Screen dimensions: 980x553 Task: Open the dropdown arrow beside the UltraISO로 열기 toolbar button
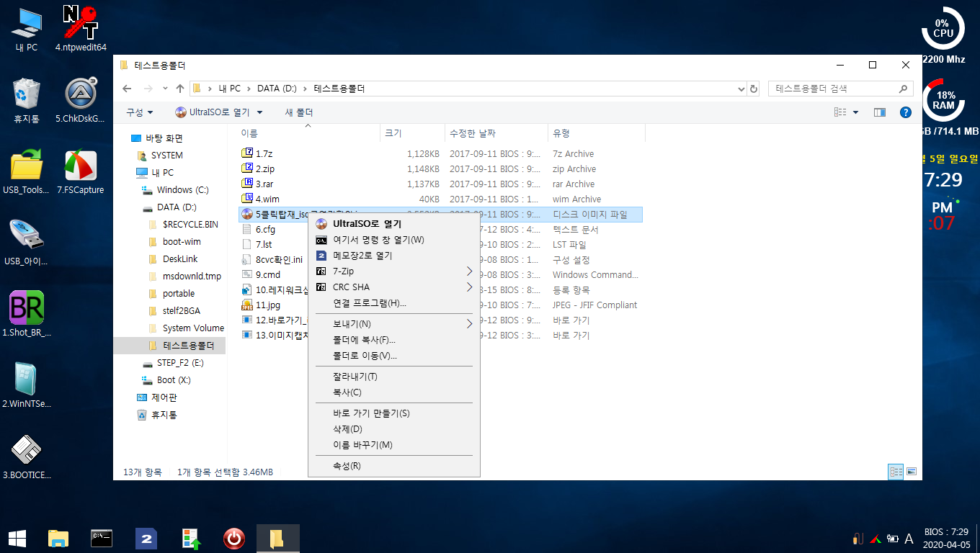coord(260,112)
